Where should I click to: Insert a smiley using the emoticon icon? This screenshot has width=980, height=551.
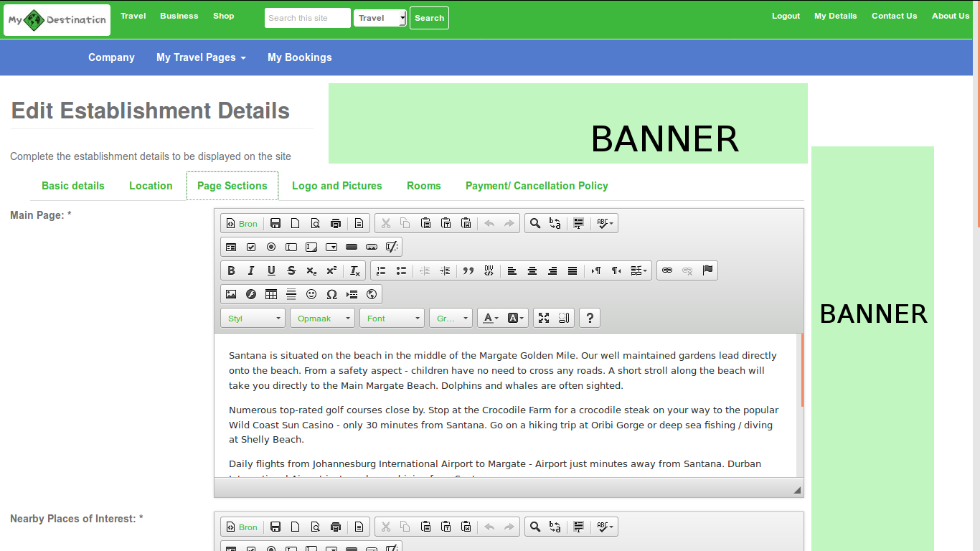click(x=311, y=294)
